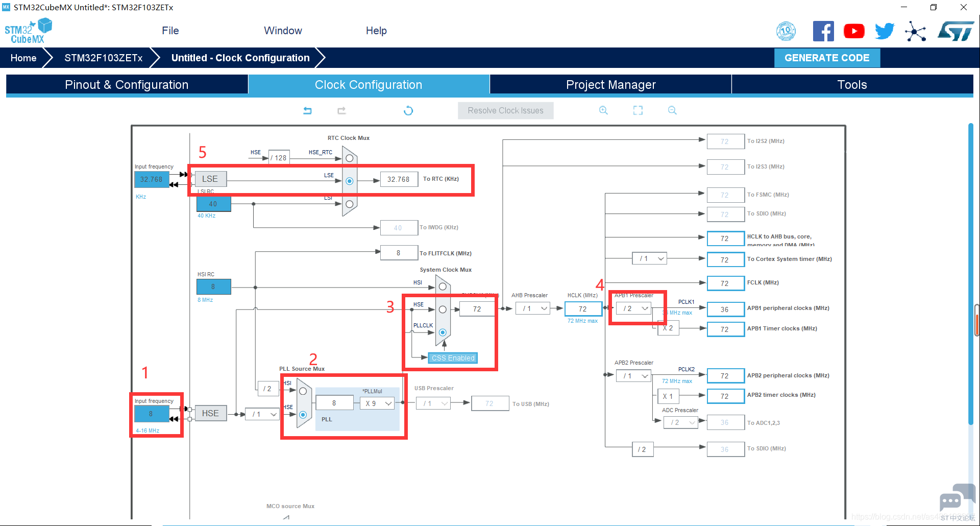Select LSI radio in RTC Clock Mux

(x=350, y=204)
